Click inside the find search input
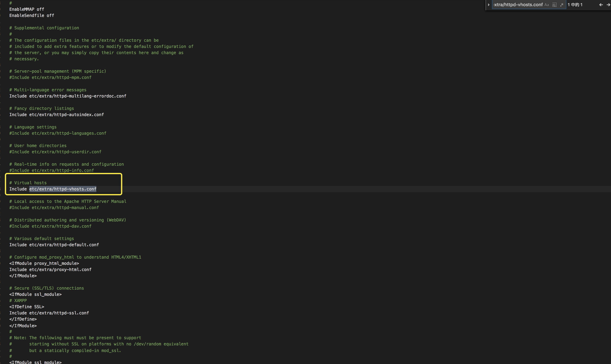This screenshot has width=611, height=364. click(x=518, y=5)
